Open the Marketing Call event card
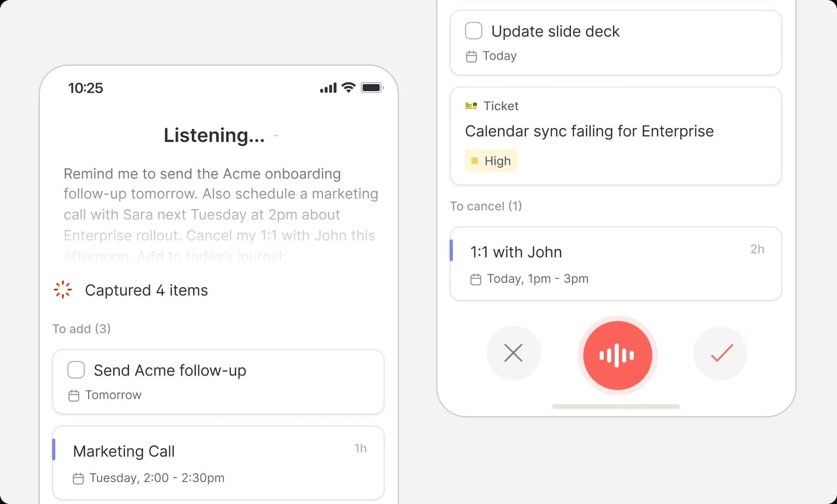This screenshot has width=837, height=504. [x=218, y=463]
